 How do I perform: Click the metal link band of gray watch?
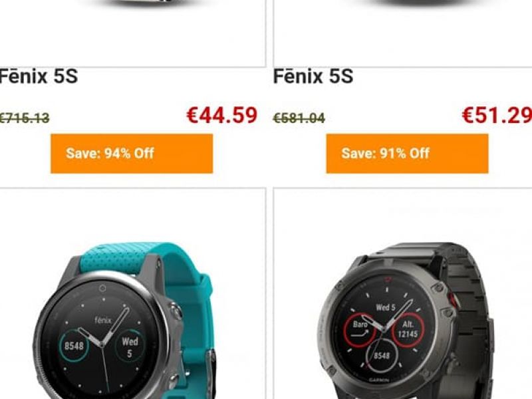pos(468,305)
